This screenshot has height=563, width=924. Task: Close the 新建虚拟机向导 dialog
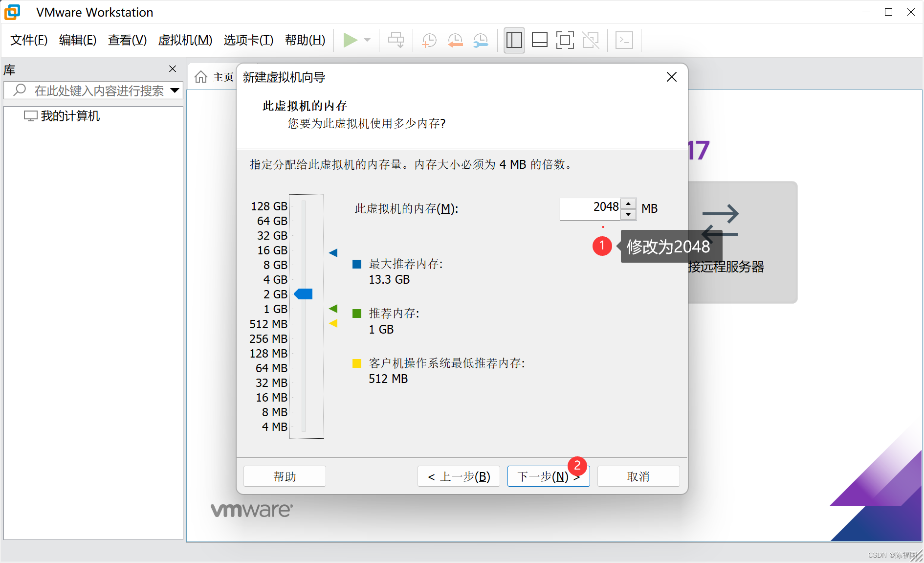point(672,77)
